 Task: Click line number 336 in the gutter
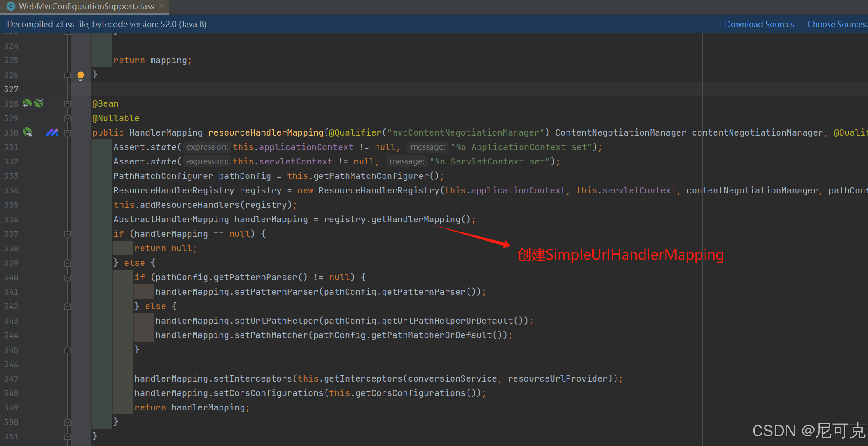pos(11,219)
